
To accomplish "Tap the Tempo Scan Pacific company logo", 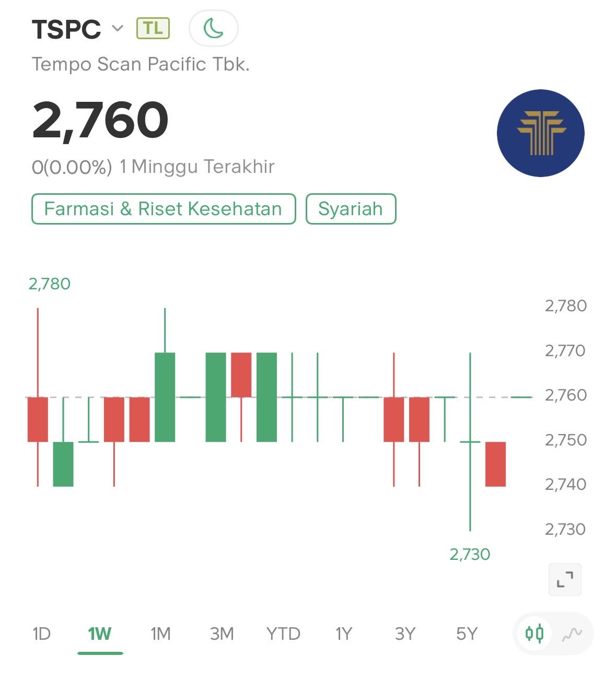I will [x=540, y=133].
